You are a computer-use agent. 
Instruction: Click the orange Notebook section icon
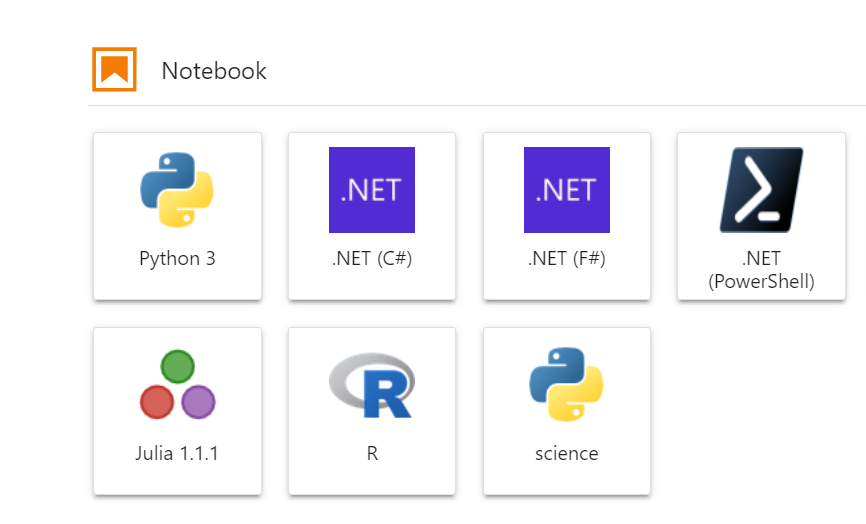114,70
